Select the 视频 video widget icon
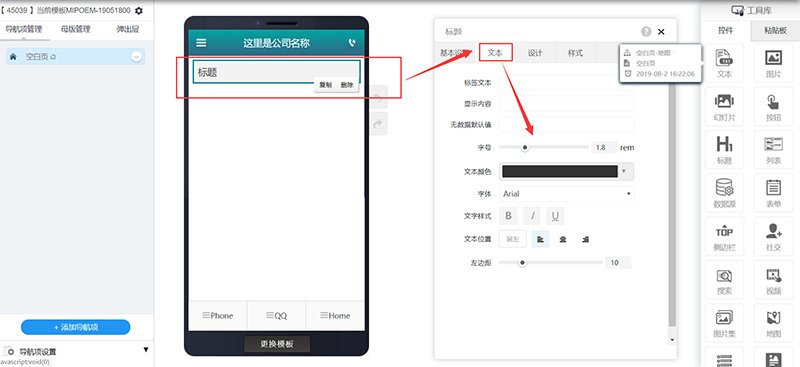Screen dimensions: 800x367 tap(773, 280)
